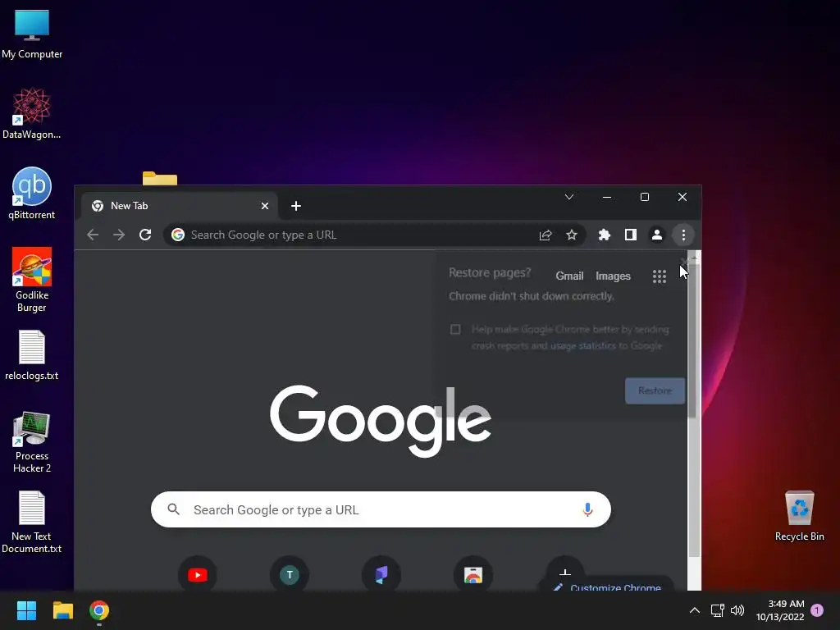Click the Add shortcut plus tile
The width and height of the screenshot is (840, 630).
pos(564,573)
